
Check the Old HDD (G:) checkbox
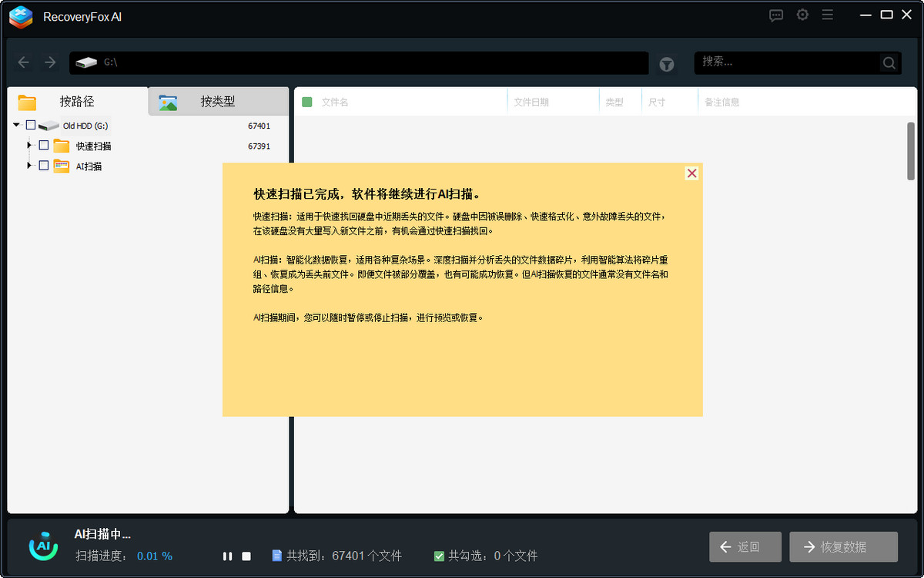(x=29, y=125)
